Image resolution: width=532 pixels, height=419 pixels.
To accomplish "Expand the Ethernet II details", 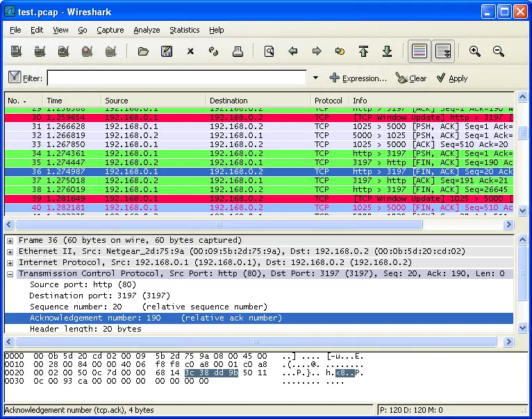I will point(10,251).
